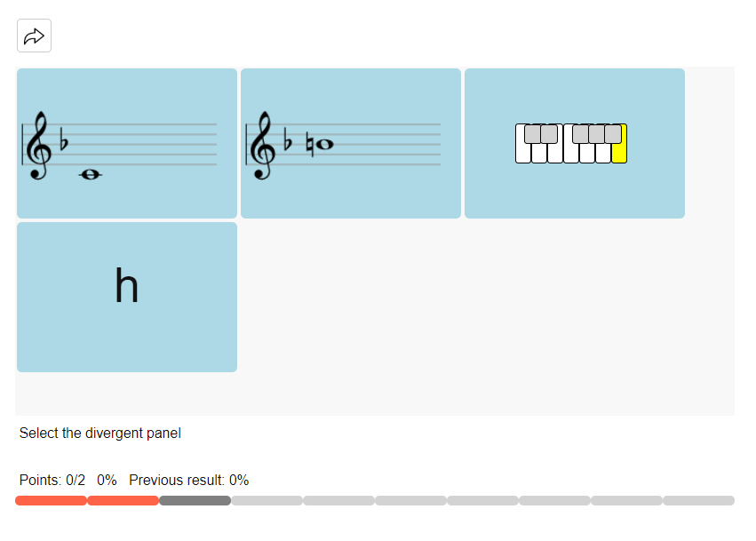Click the whole note on the ledger line
The width and height of the screenshot is (756, 541).
point(91,175)
